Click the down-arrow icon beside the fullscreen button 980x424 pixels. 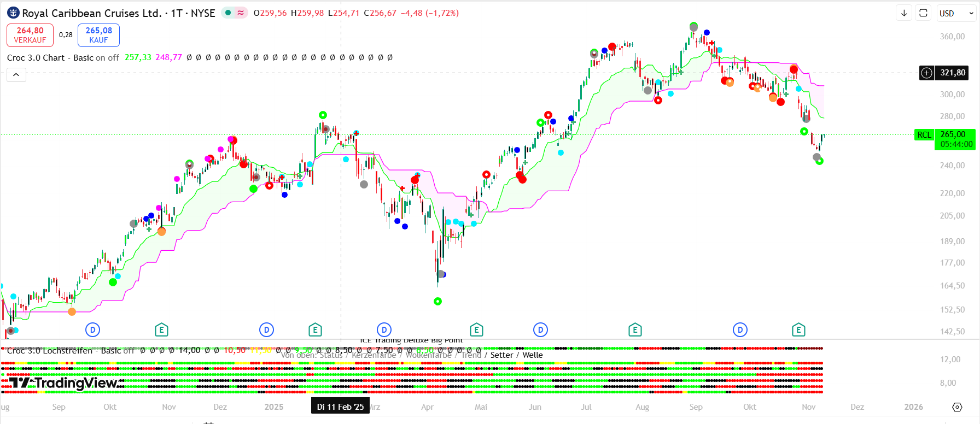click(x=904, y=13)
